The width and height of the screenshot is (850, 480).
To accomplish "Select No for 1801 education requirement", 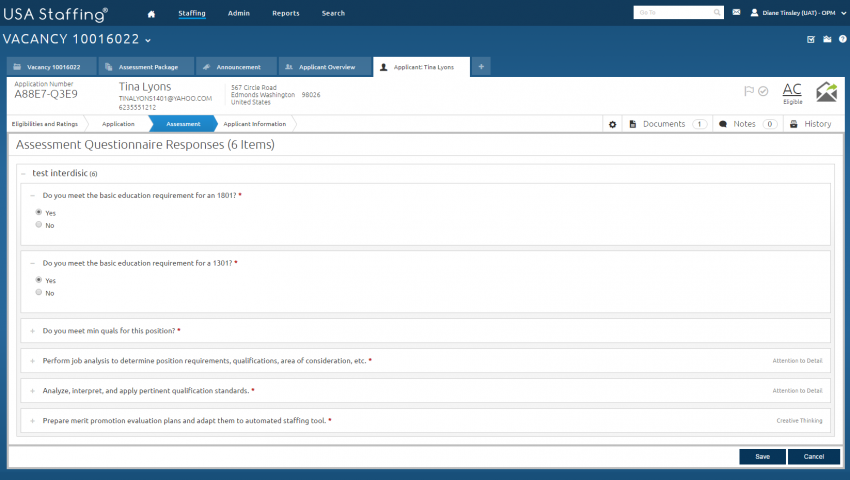I will [38, 225].
